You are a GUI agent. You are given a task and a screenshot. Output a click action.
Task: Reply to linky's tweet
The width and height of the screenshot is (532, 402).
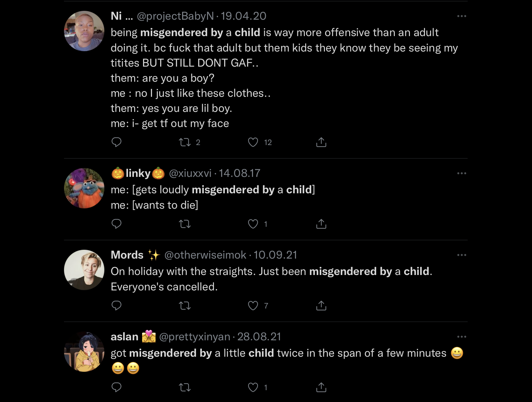pos(117,224)
